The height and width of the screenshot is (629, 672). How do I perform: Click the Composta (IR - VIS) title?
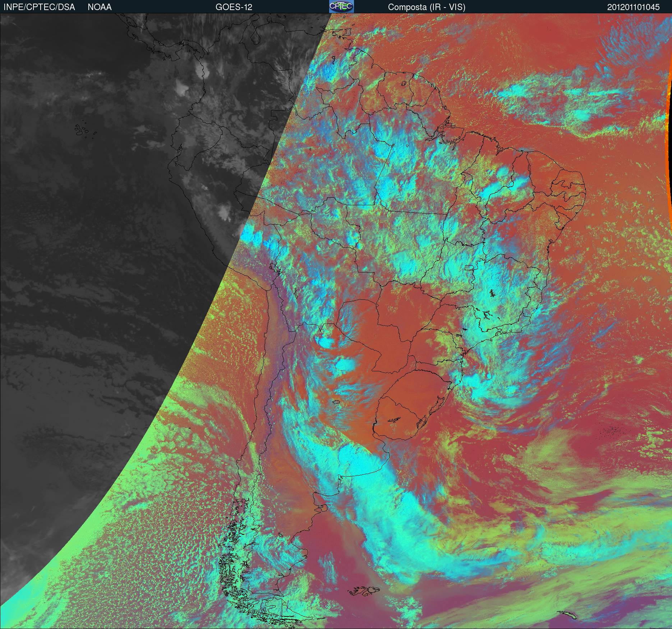click(x=427, y=7)
